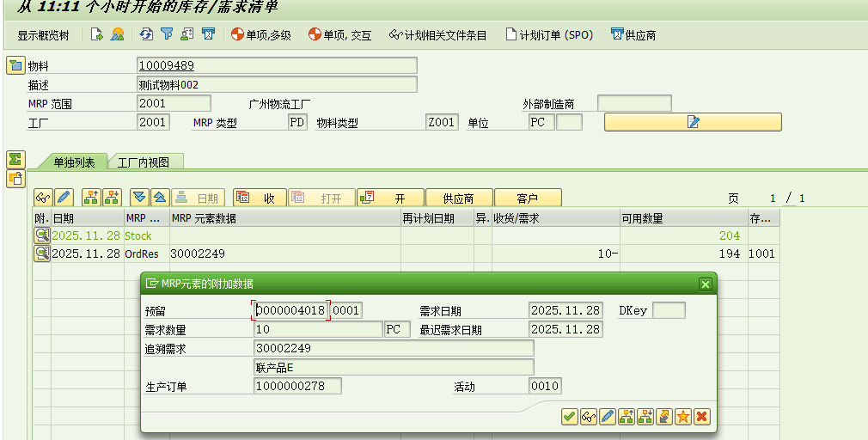The image size is (868, 440).
Task: Select the 单独列表 tab
Action: point(74,162)
